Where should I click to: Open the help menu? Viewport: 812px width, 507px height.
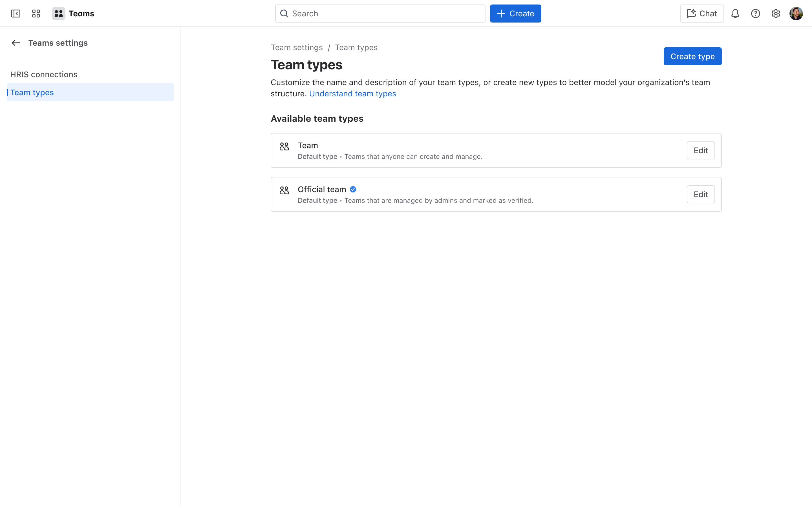756,14
